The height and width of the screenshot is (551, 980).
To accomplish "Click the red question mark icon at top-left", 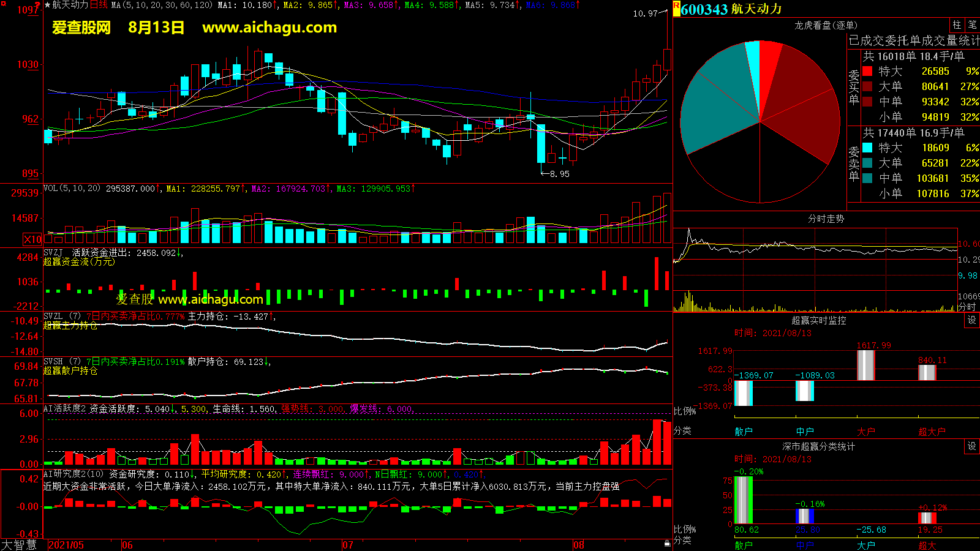I will pyautogui.click(x=38, y=5).
